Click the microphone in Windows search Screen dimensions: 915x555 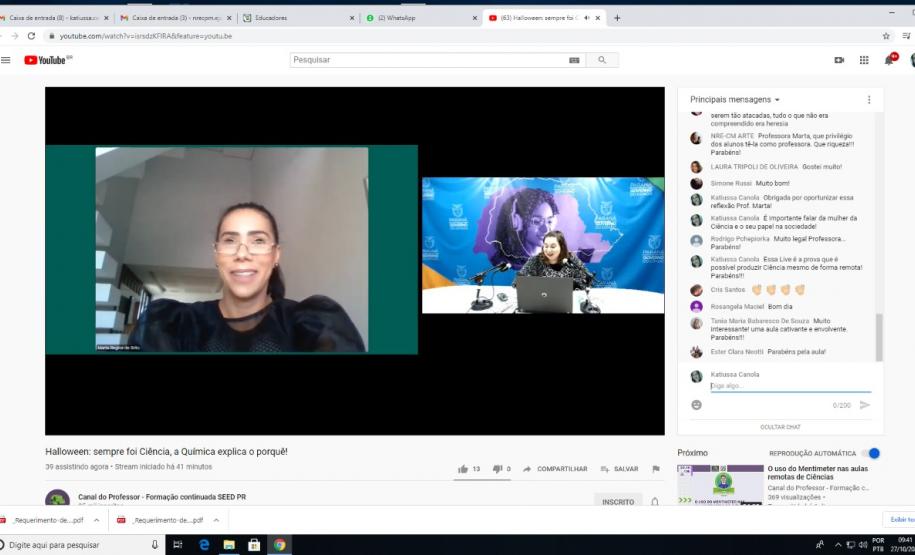click(x=155, y=544)
